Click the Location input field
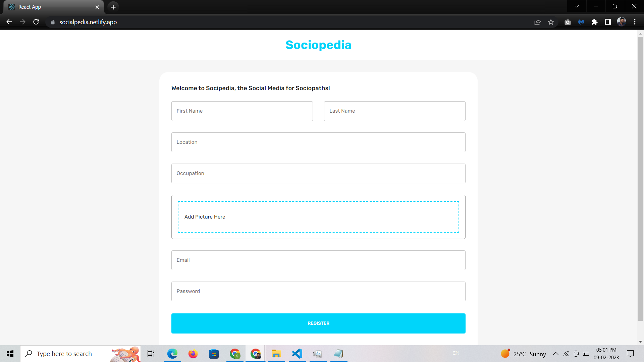 pyautogui.click(x=318, y=142)
